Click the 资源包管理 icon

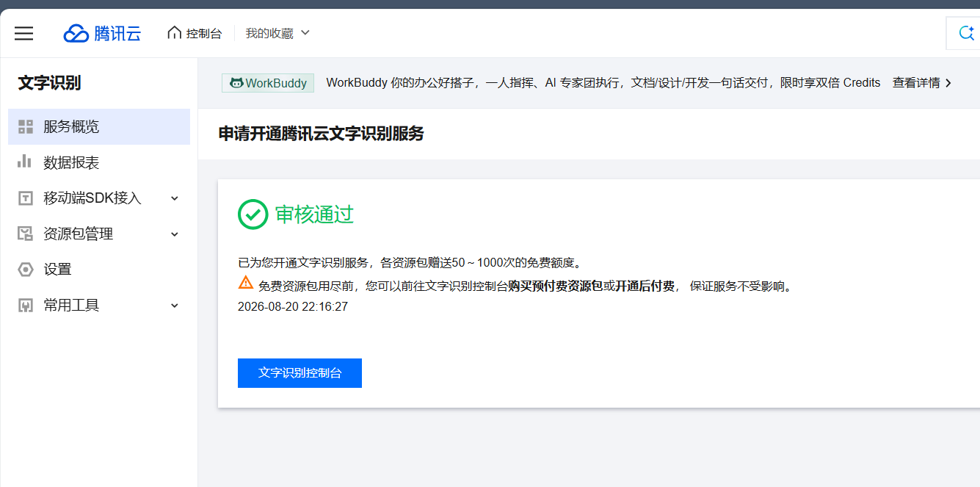pos(26,234)
